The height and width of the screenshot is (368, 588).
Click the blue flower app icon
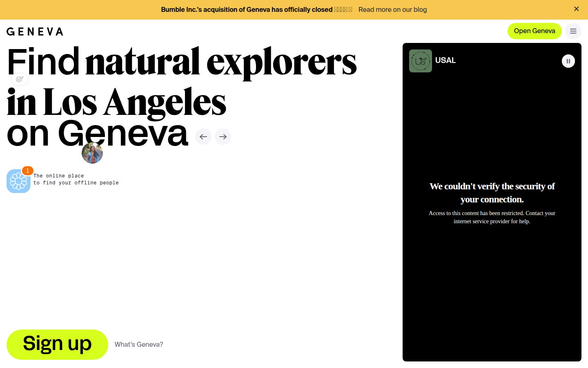18,181
